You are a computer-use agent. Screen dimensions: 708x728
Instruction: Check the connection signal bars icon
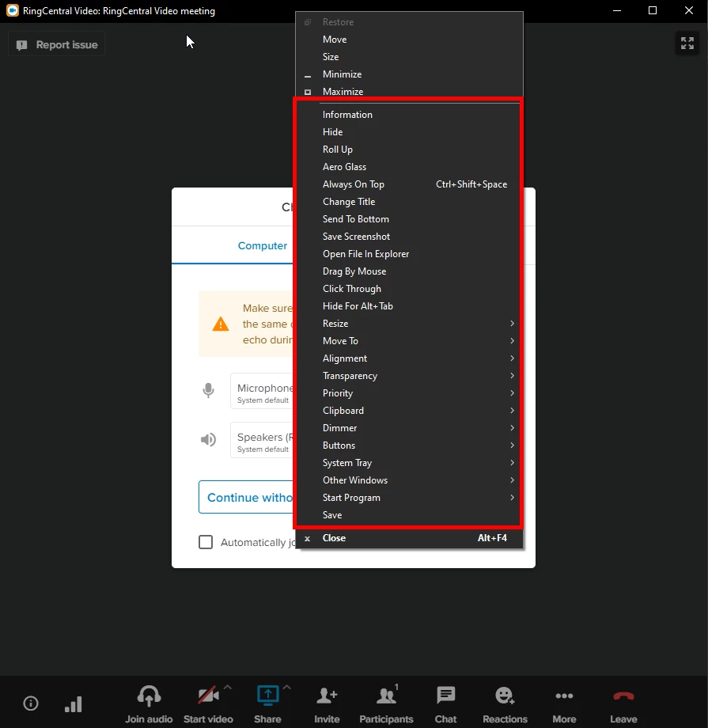coord(74,703)
